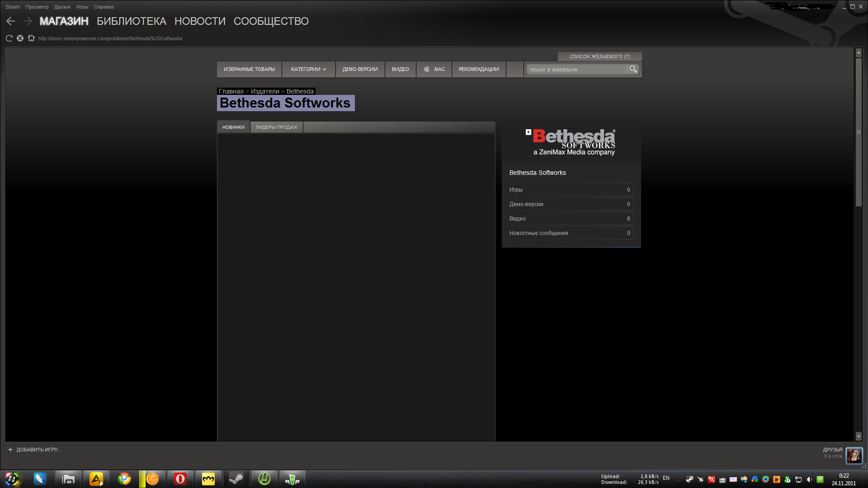Open the Игры menu
The height and width of the screenshot is (488, 868).
pyautogui.click(x=82, y=7)
